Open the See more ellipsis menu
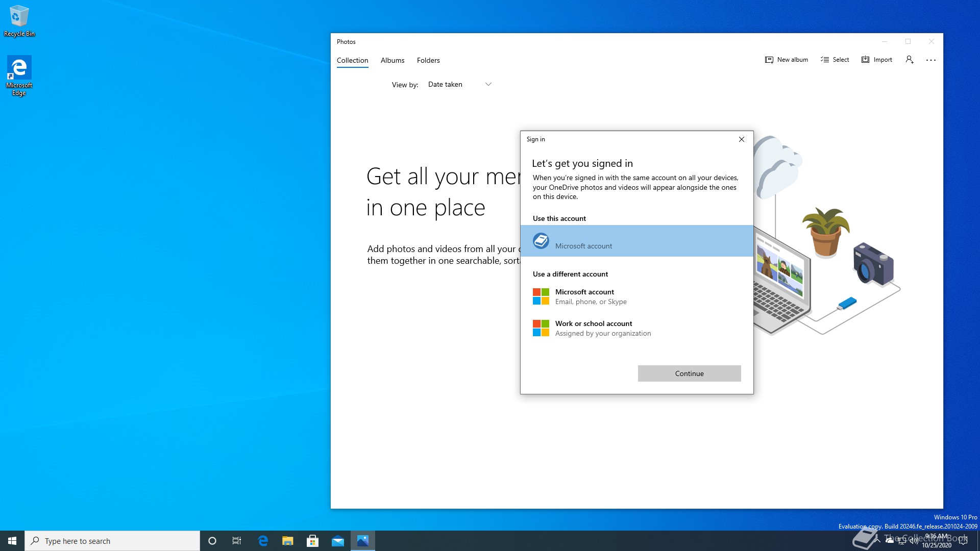Screen dimensions: 980x551 (931, 60)
